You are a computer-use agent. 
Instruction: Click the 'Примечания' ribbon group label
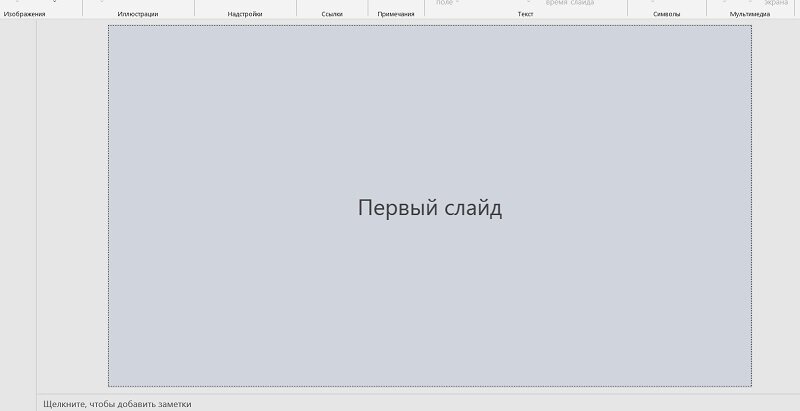(396, 14)
